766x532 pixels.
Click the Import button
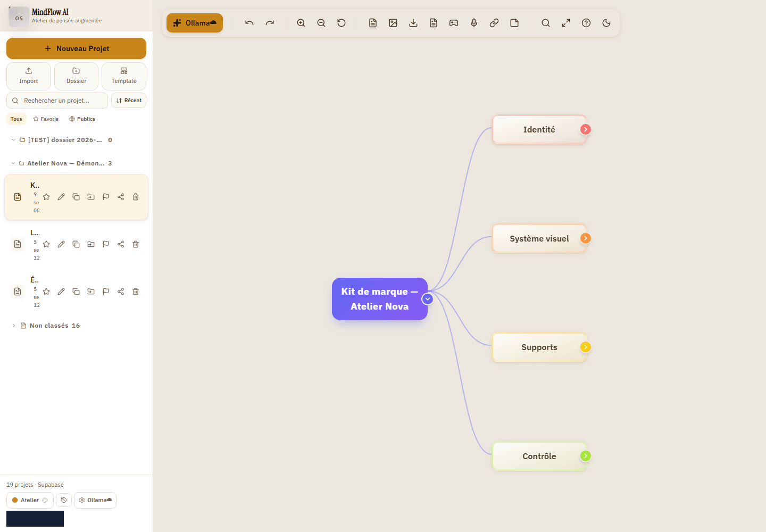click(29, 76)
